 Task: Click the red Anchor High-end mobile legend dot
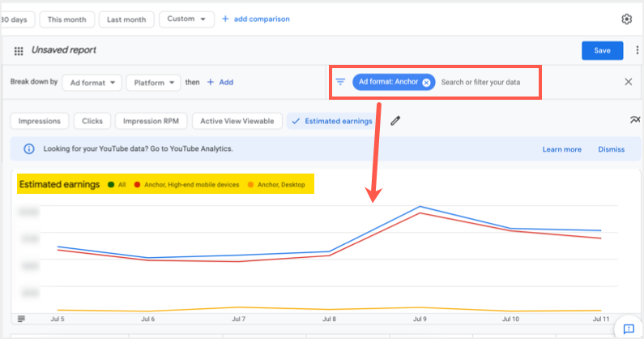coord(137,185)
